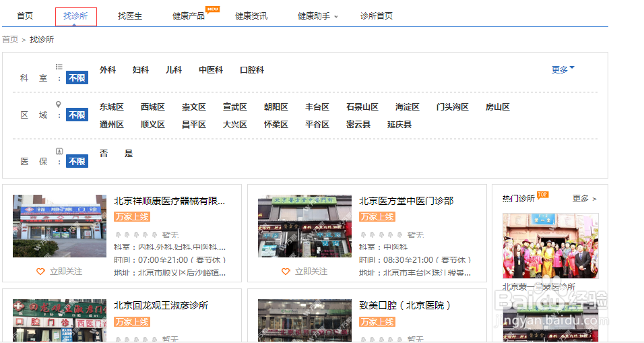Open 更多 in the 热门诊所 section
644x343 pixels.
[x=585, y=198]
